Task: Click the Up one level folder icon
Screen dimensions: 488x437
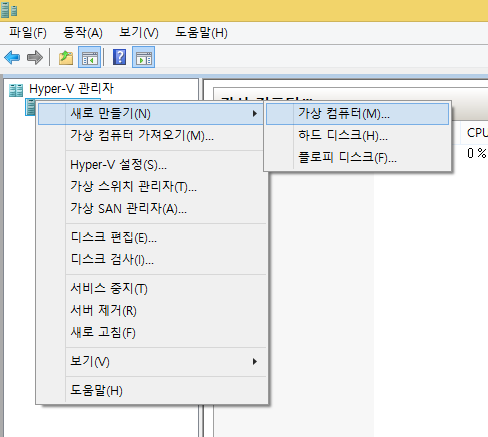Action: click(x=66, y=57)
